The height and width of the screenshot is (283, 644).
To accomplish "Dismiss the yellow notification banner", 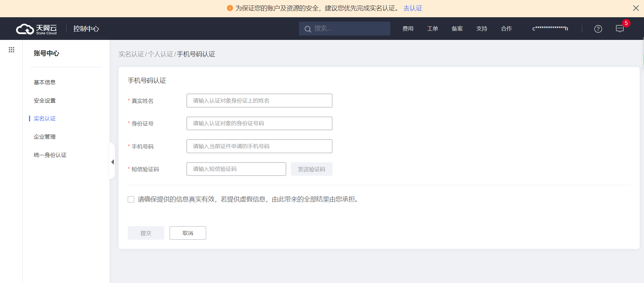I will 636,8.
